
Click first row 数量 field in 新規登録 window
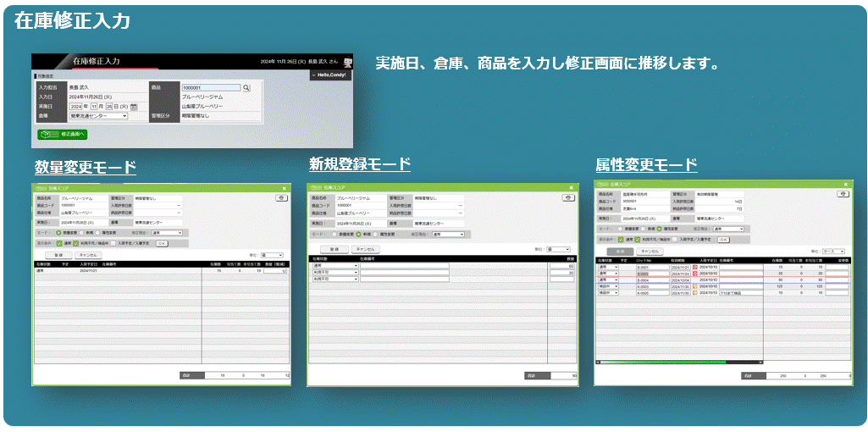(562, 266)
